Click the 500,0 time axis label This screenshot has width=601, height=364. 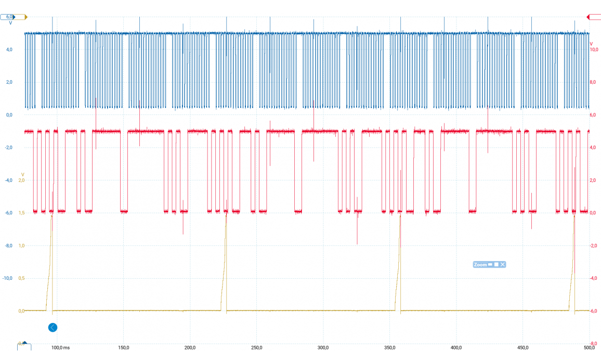point(589,347)
